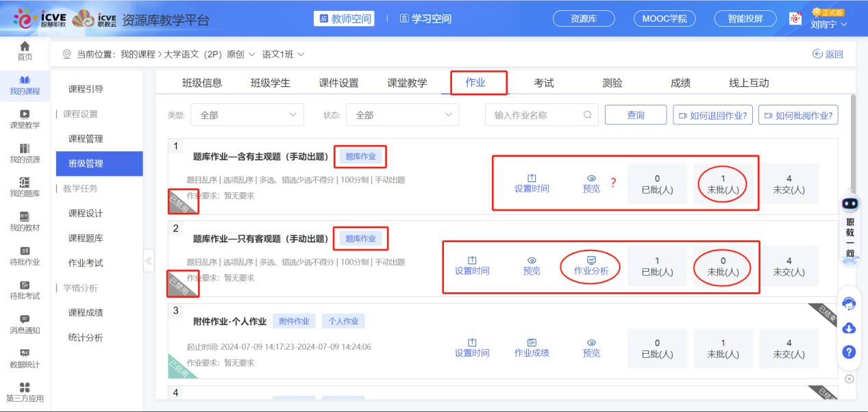Preview 附件作业-个人作业 via eye icon
The image size is (868, 412).
point(591,342)
